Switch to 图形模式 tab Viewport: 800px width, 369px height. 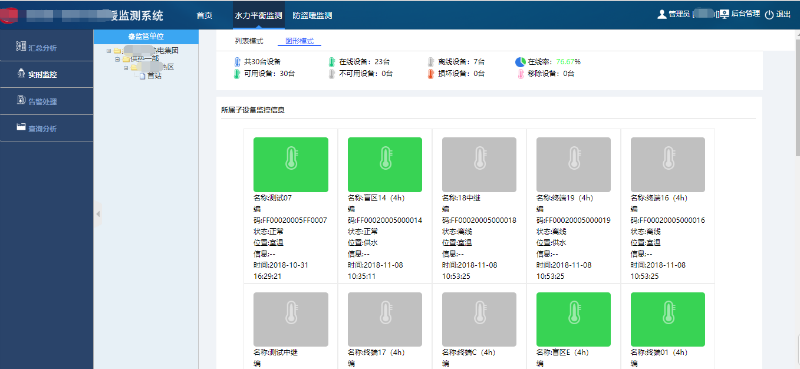[x=299, y=41]
